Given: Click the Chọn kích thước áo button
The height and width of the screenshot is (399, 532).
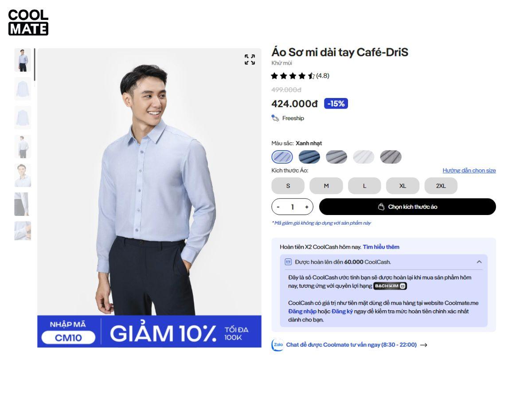Looking at the screenshot, I should (x=407, y=207).
